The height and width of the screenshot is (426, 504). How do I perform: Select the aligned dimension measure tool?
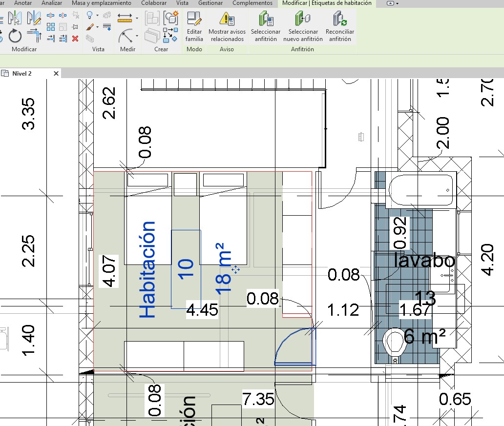127,37
